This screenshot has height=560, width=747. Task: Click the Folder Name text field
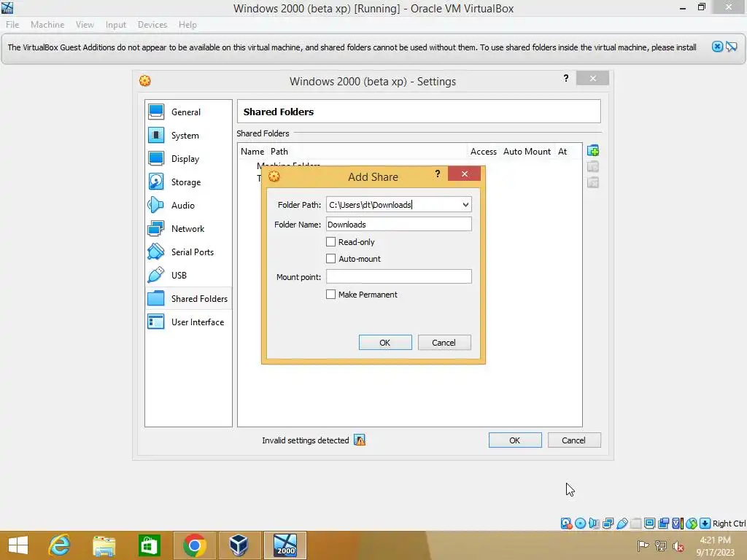click(x=399, y=225)
